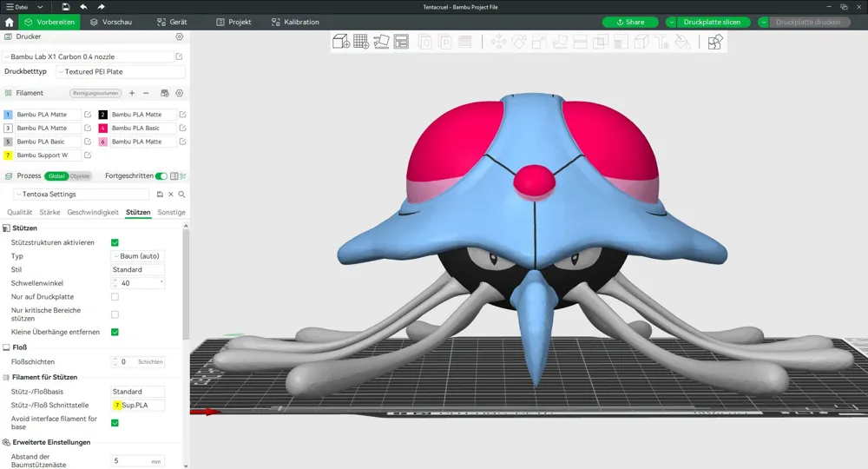Open the Qualität settings tab
The image size is (868, 469).
pos(19,212)
